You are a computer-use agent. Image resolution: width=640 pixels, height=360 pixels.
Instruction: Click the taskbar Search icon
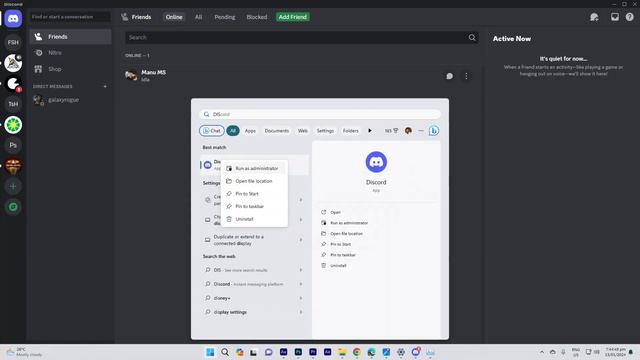coord(225,352)
